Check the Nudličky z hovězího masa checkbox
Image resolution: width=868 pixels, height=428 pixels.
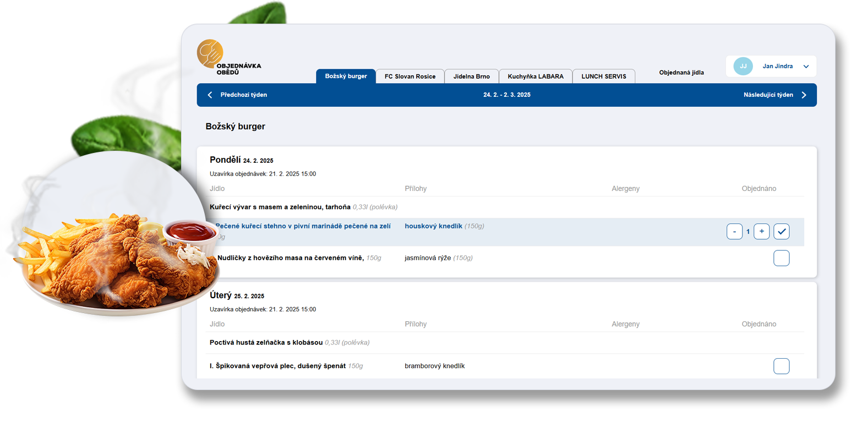[x=782, y=258]
